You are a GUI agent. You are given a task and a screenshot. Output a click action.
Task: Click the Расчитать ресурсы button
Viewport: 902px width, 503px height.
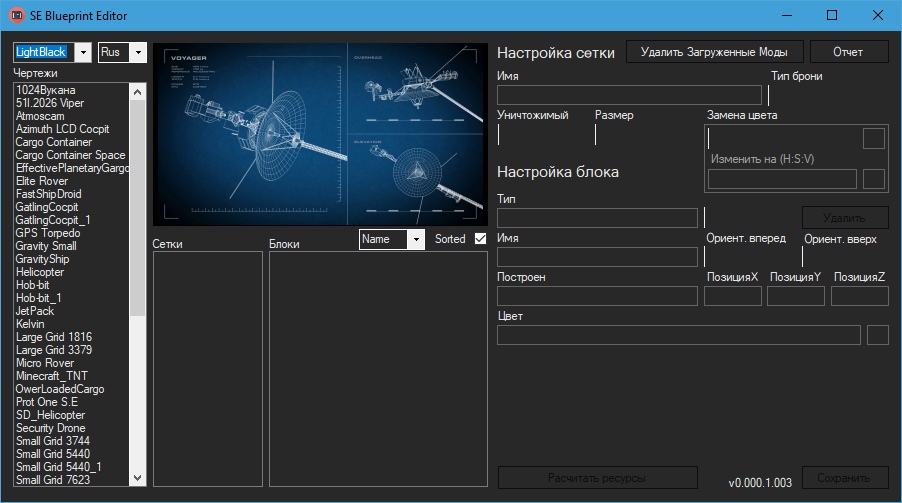point(597,478)
